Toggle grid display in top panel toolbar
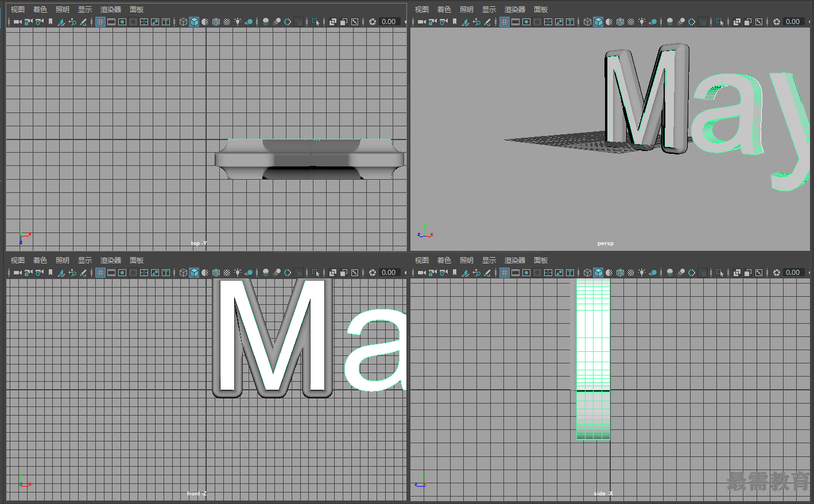Viewport: 814px width, 504px height. point(100,22)
